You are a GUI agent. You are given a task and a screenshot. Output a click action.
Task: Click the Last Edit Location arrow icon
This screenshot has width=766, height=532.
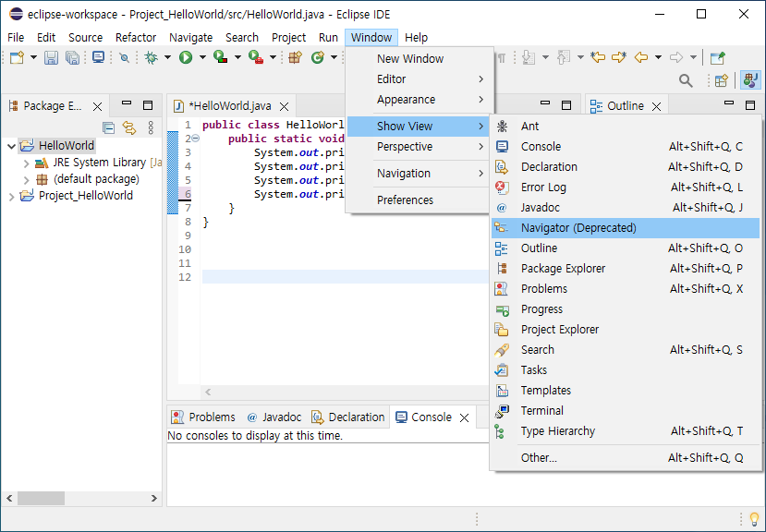tap(598, 57)
